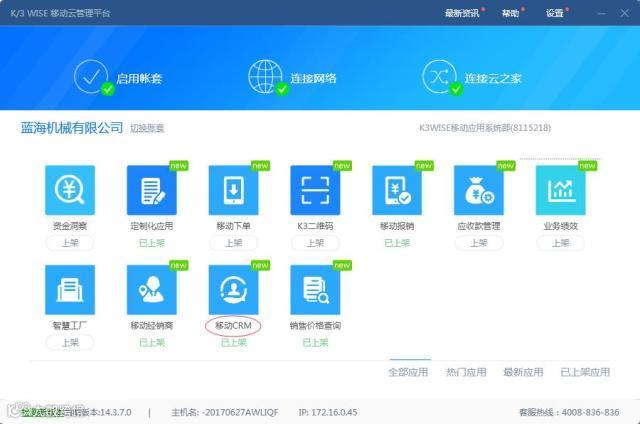Click the 连接云之家 shuffle icon
Image resolution: width=640 pixels, height=424 pixels.
point(440,77)
